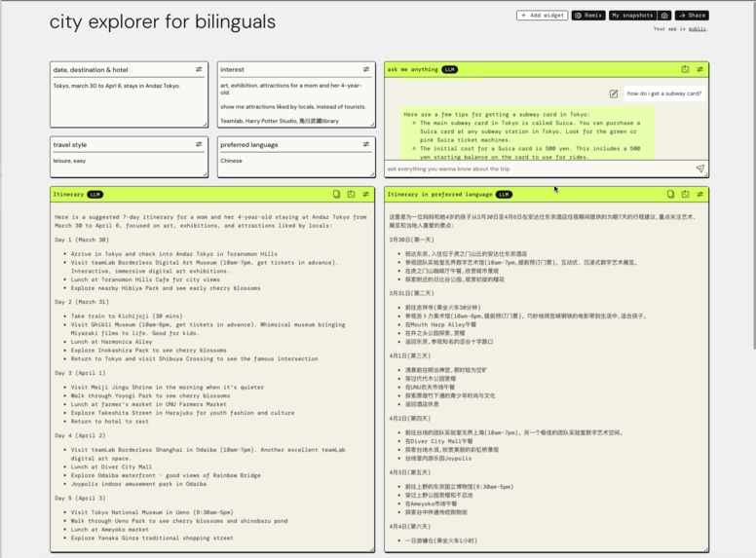Open settings of the travel style widget
756x558 pixels.
(199, 144)
